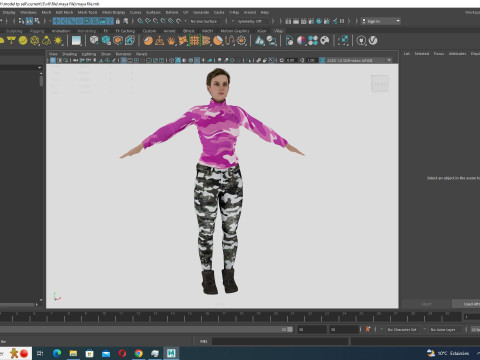The height and width of the screenshot is (360, 480).
Task: Click the yellow sphere light shelf icon
Action: 23,41
